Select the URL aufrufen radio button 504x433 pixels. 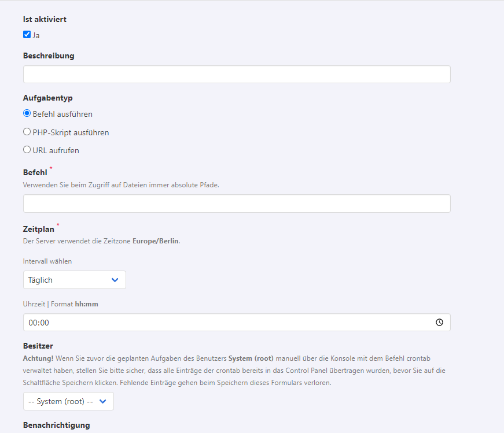point(27,150)
